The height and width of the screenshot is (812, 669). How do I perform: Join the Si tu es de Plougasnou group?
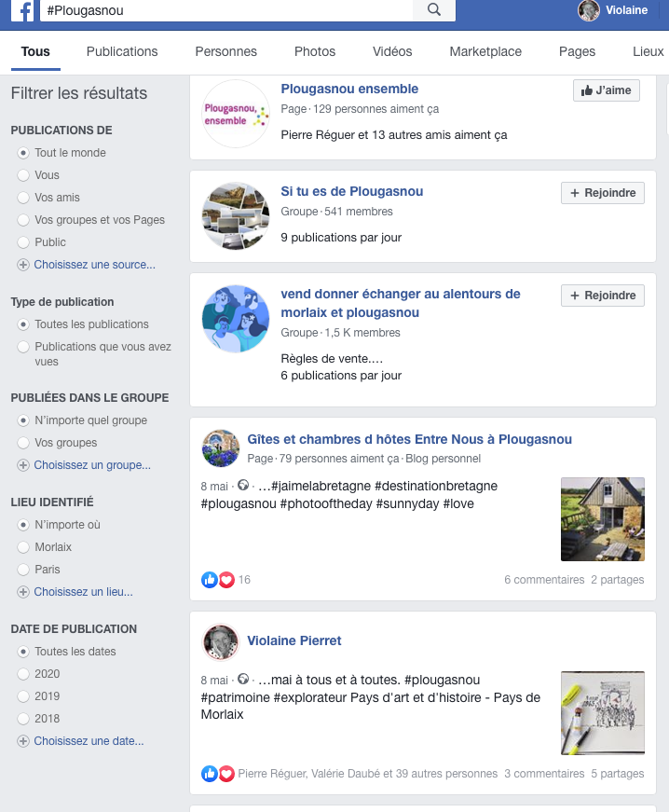pos(603,193)
